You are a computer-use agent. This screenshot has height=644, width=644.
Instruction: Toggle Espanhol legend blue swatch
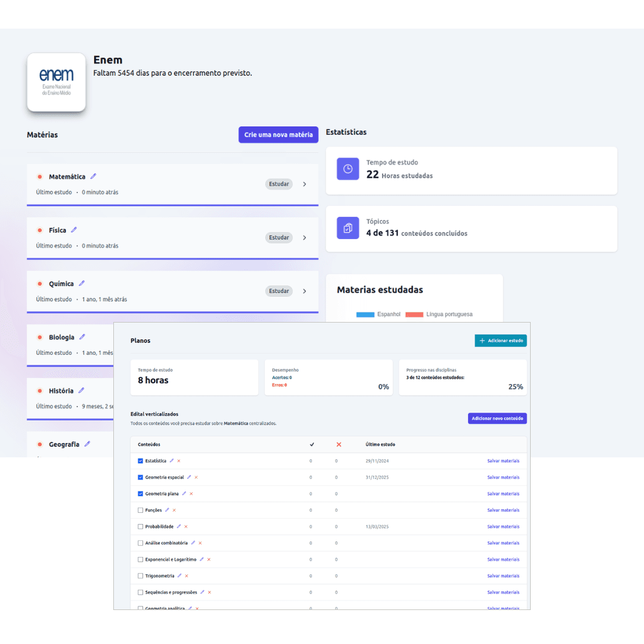[365, 315]
